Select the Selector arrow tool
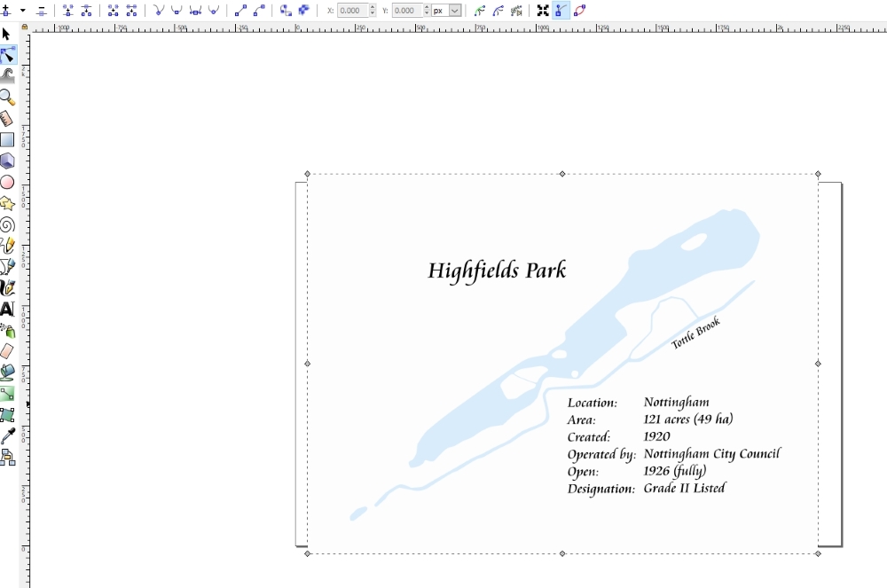 click(7, 34)
